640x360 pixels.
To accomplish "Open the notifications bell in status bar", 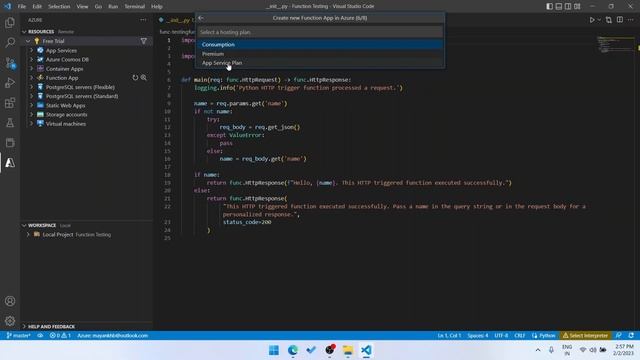I will tap(631, 336).
